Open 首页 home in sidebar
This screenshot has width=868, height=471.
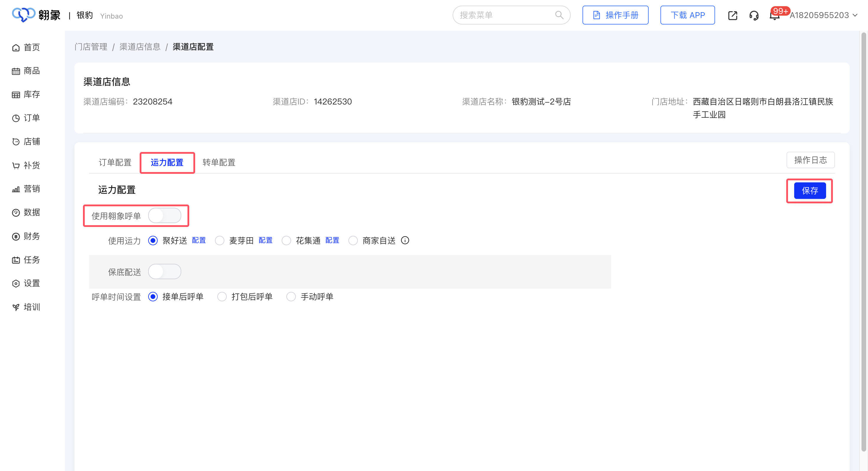[x=26, y=47]
